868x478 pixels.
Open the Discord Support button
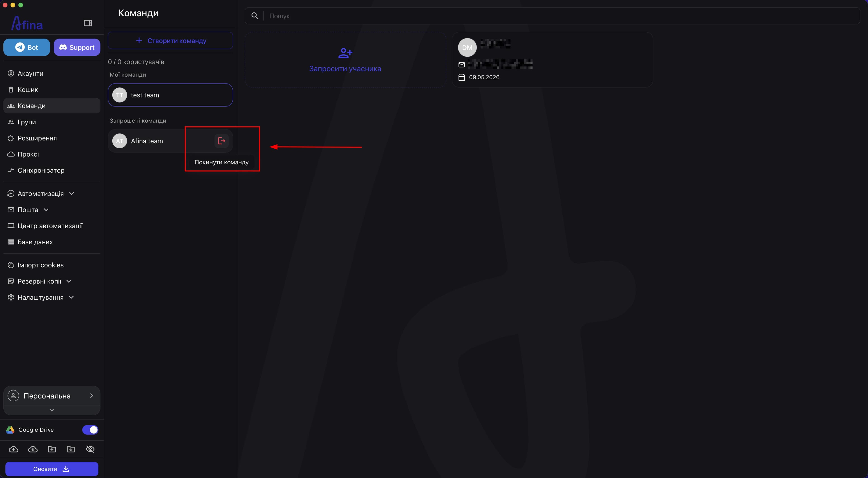point(77,47)
